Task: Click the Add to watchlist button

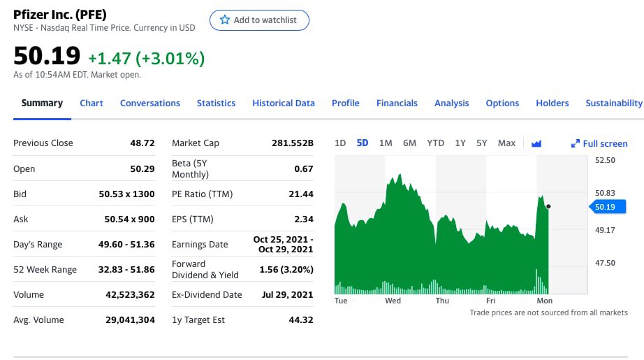Action: [x=259, y=20]
